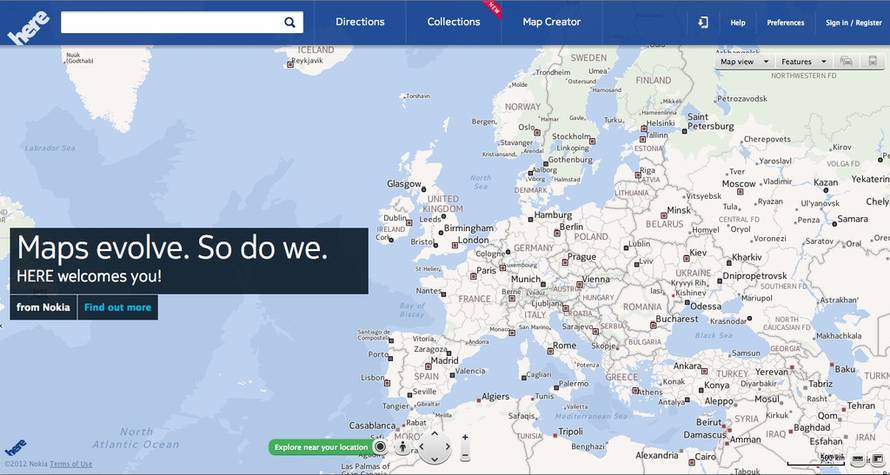
Task: Click the search magnifier icon
Action: (x=290, y=22)
